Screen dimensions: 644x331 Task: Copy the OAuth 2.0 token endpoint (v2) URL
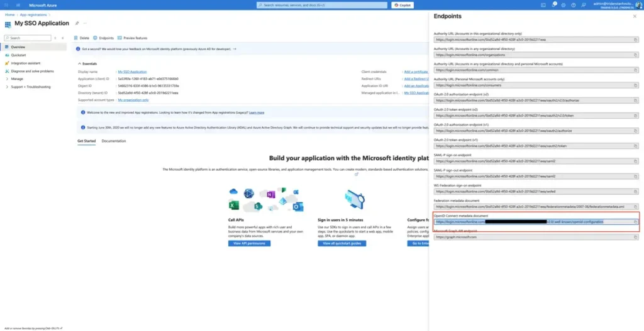point(635,116)
